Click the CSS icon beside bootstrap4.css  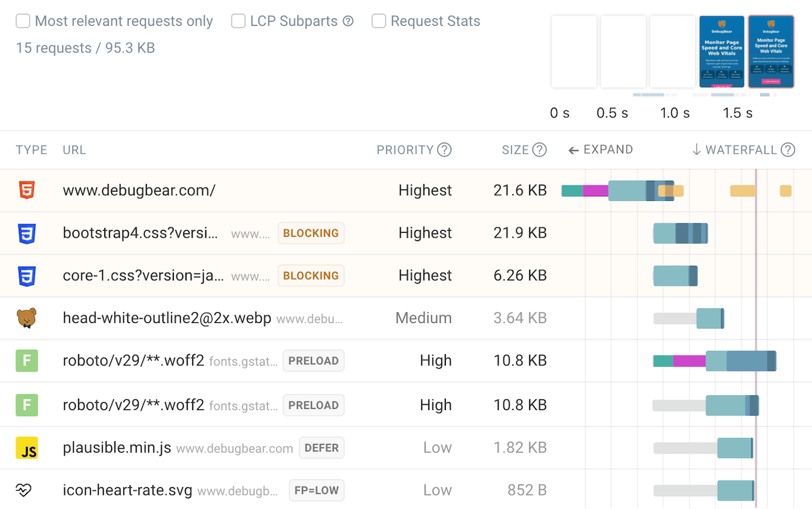pyautogui.click(x=26, y=234)
